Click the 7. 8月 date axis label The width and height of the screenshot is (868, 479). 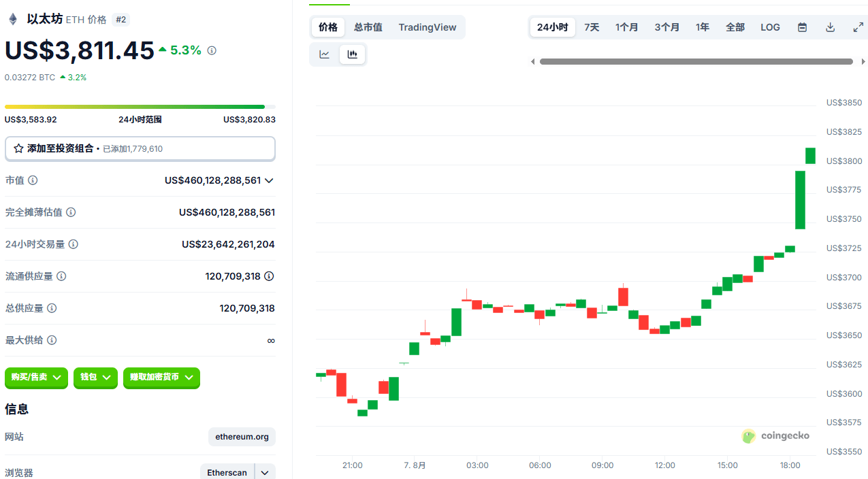(415, 465)
